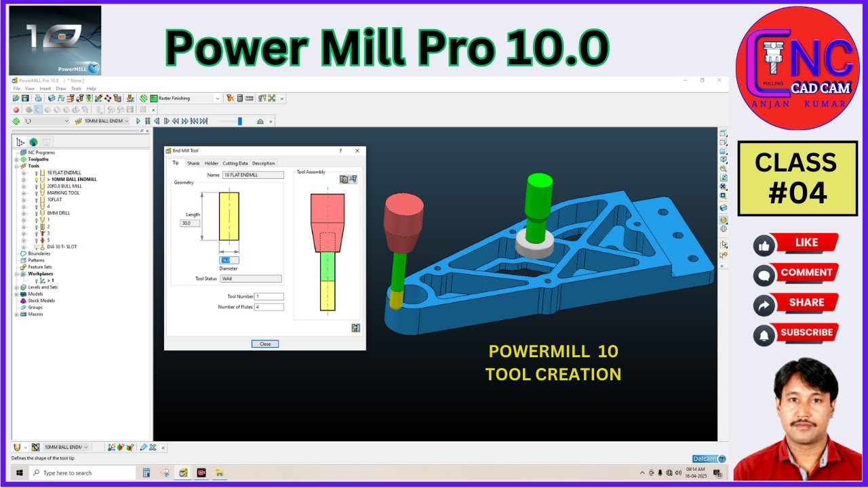Click Close button in End Mill Tool dialog

[x=265, y=344]
